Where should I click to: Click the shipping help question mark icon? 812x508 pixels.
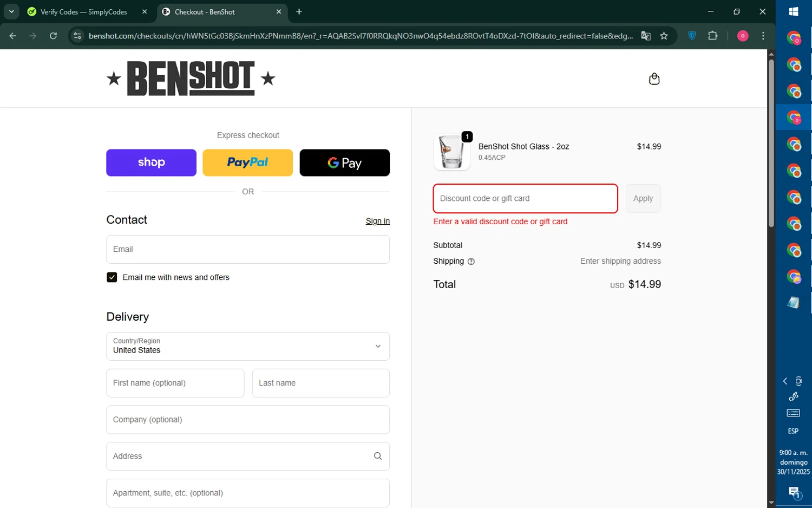[471, 262]
